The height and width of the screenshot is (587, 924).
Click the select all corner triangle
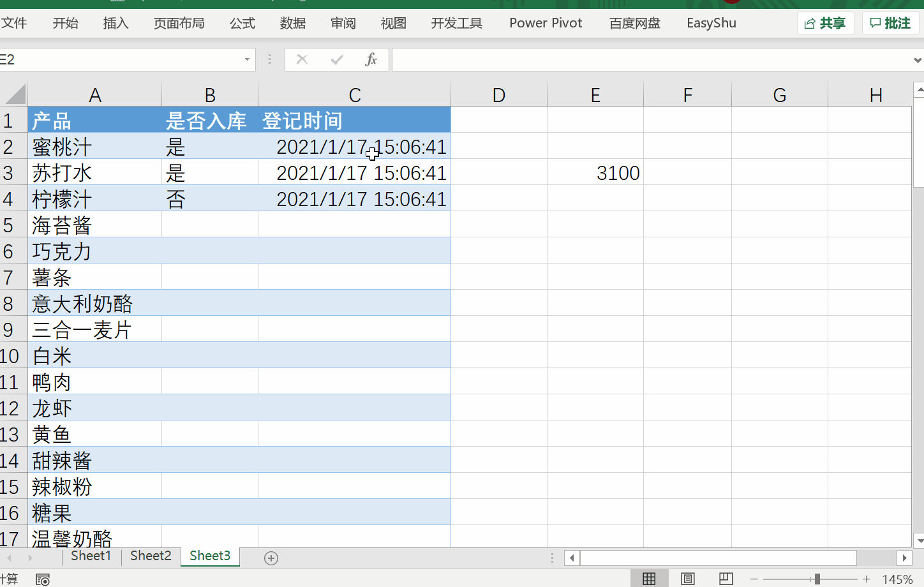[x=15, y=94]
